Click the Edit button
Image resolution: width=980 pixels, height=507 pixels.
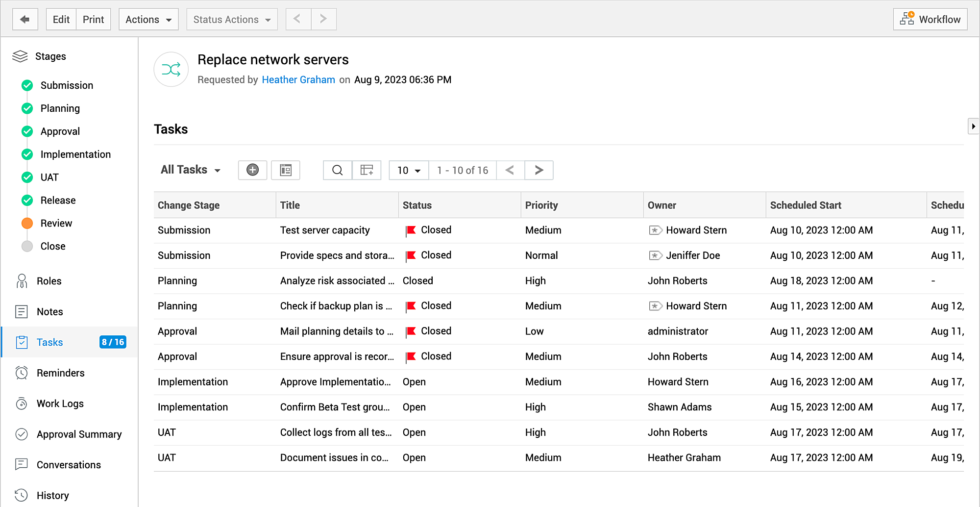point(61,20)
